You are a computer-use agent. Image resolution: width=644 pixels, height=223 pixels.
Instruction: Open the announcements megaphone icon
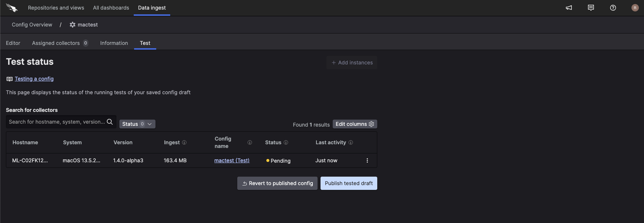569,8
